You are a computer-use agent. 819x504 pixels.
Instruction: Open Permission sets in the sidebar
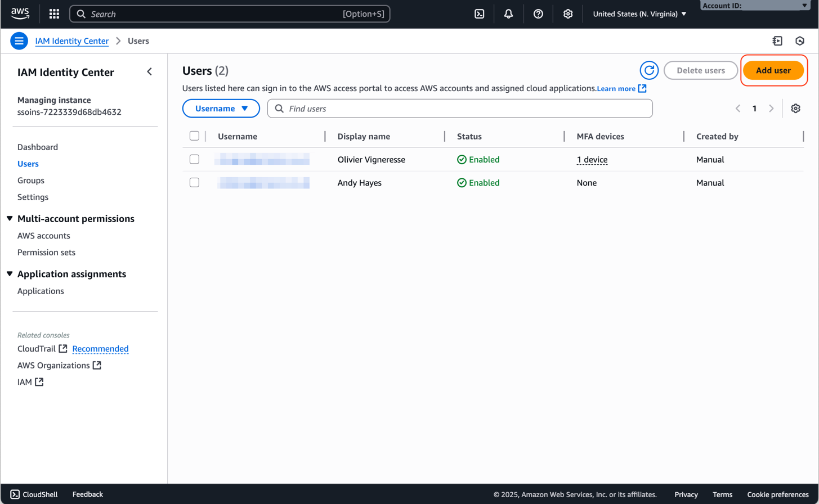(47, 253)
